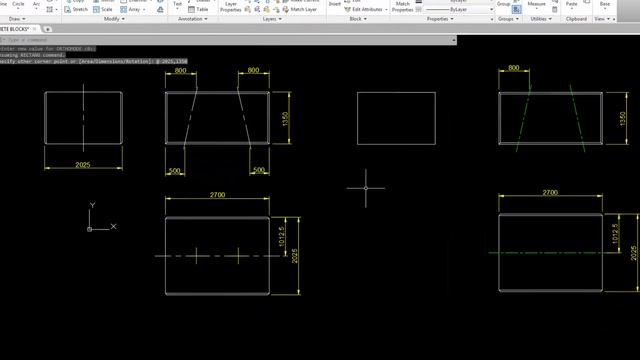
Task: Click the UCS origin icon in drawing
Action: point(89,229)
